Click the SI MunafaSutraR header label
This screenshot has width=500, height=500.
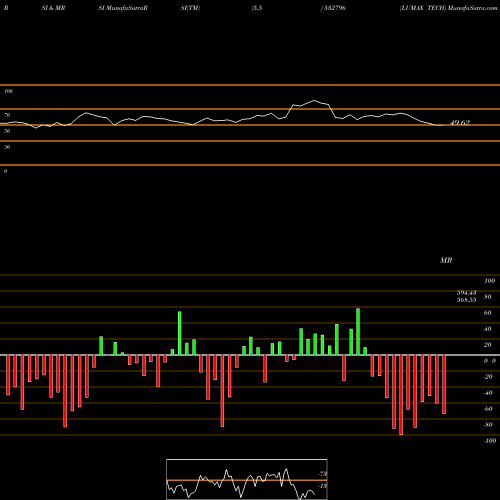(123, 8)
